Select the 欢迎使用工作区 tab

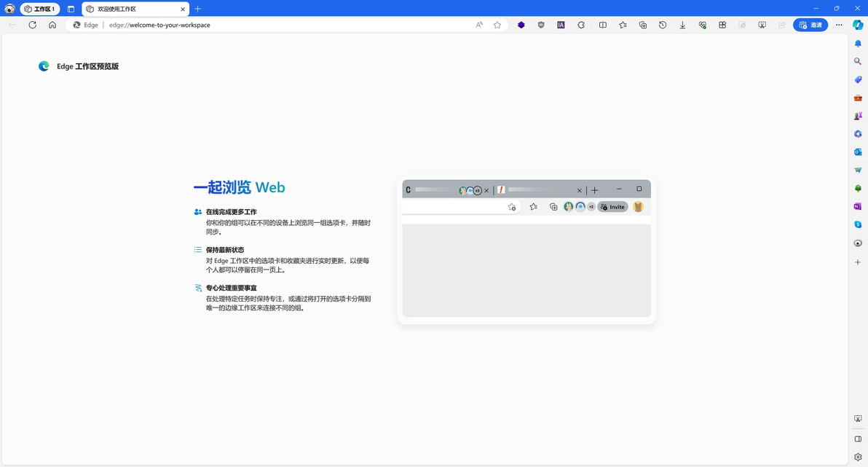(135, 9)
